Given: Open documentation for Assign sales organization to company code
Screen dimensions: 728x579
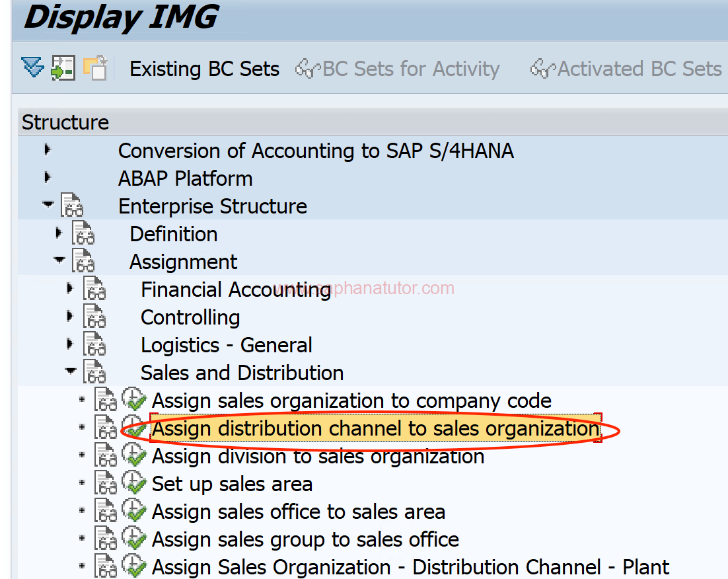Looking at the screenshot, I should click(106, 400).
